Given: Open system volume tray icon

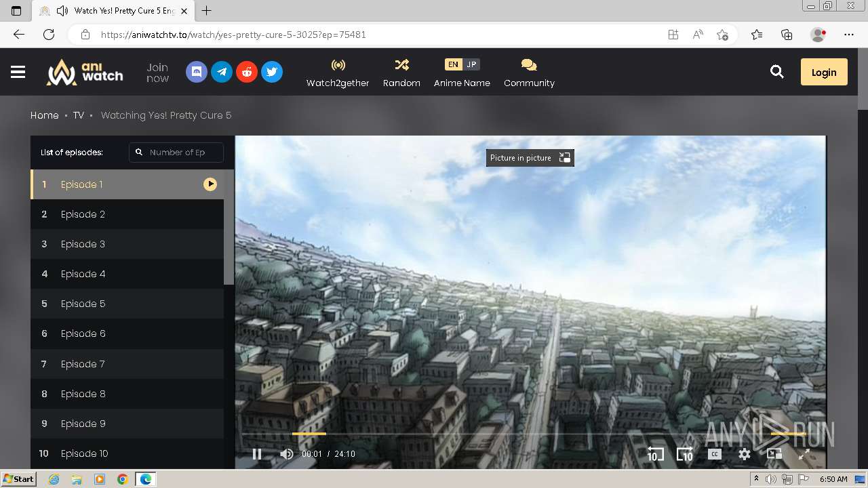Looking at the screenshot, I should [x=771, y=479].
